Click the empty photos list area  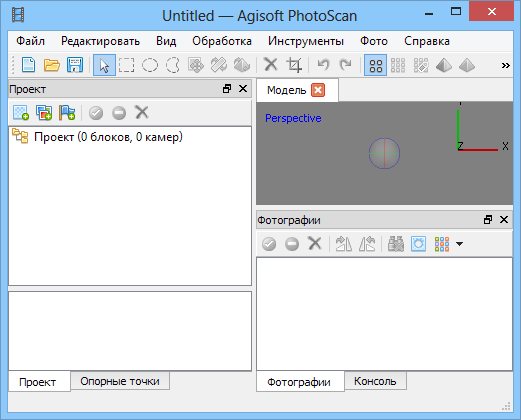point(384,314)
